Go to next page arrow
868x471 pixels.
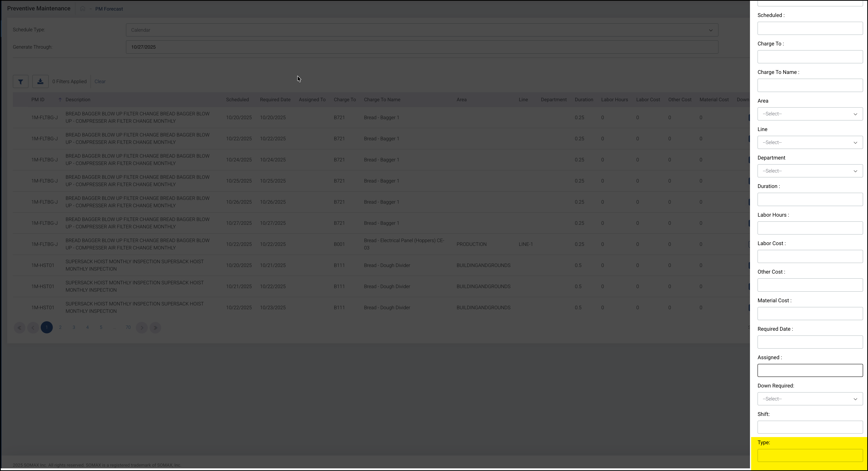(142, 328)
